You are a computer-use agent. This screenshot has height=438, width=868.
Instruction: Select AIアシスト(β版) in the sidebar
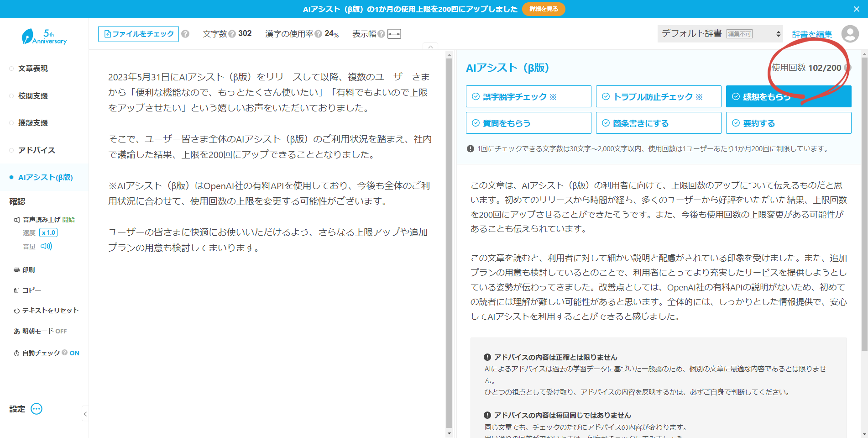click(x=46, y=177)
